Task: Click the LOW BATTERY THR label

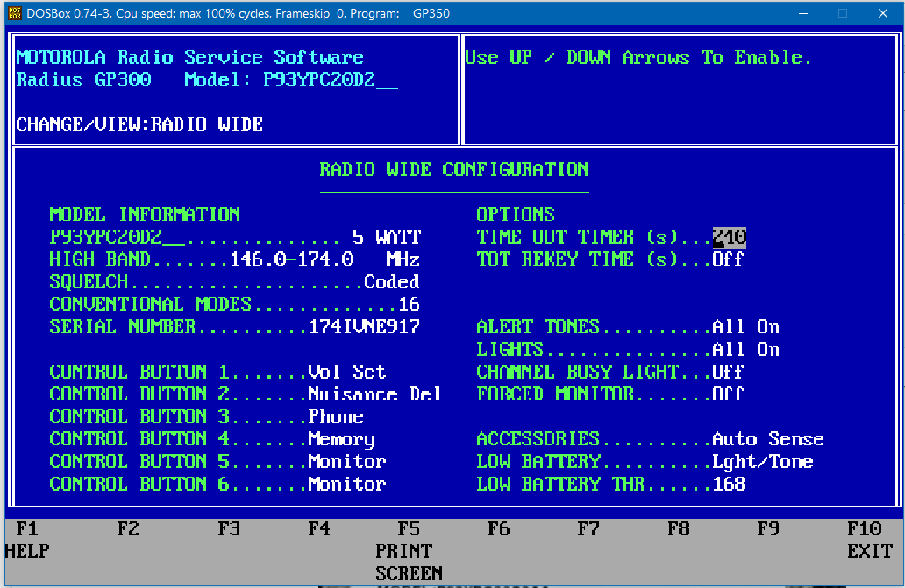Action: click(x=560, y=485)
